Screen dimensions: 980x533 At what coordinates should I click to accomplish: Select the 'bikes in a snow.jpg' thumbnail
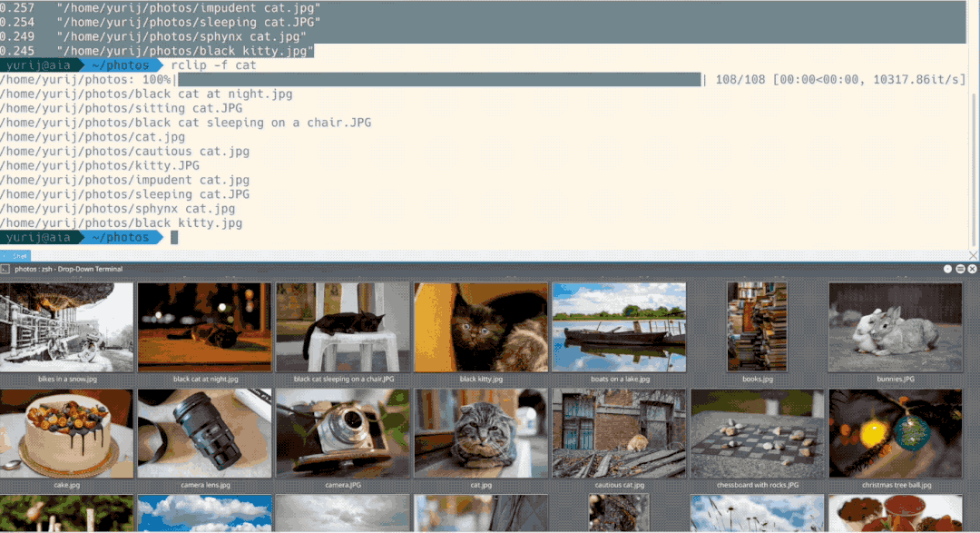pos(66,327)
